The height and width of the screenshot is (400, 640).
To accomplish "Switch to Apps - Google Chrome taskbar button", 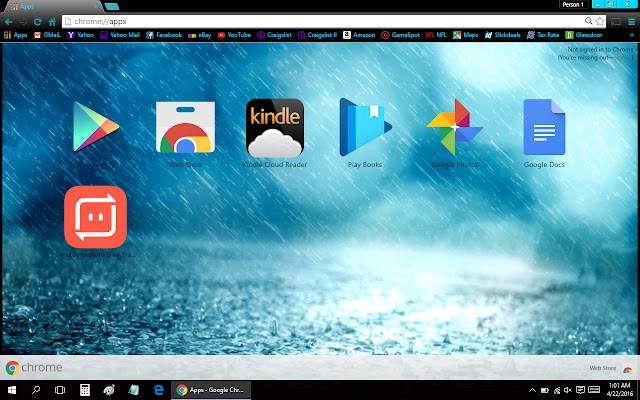I will click(x=211, y=390).
